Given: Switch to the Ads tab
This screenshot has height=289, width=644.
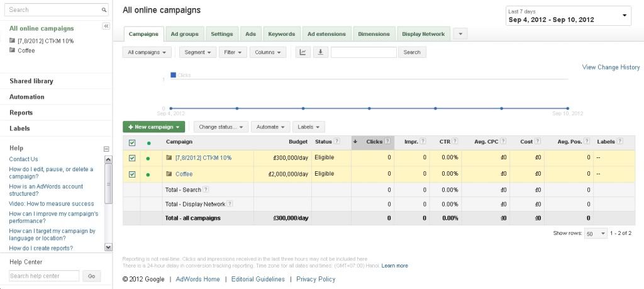Looking at the screenshot, I should coord(250,34).
